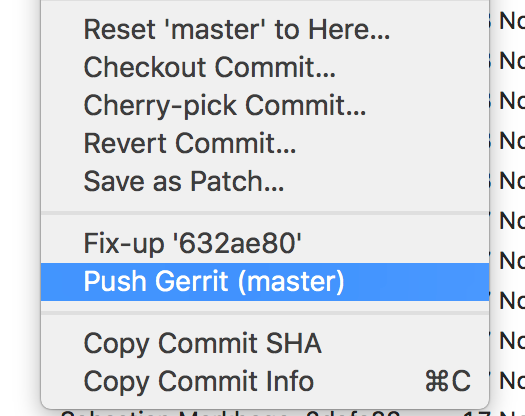Click the date cell beside Reset 'master' entry

point(508,21)
